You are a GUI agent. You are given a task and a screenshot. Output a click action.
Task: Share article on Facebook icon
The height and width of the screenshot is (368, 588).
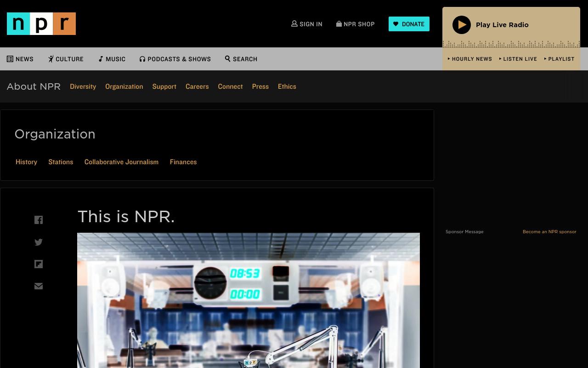pos(39,220)
